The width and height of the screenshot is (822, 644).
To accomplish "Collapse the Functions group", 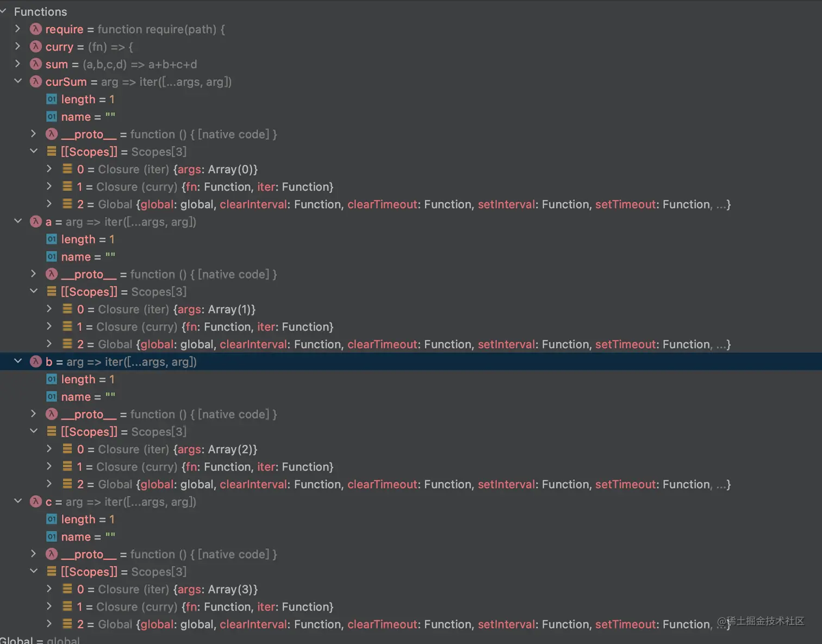I will point(3,11).
